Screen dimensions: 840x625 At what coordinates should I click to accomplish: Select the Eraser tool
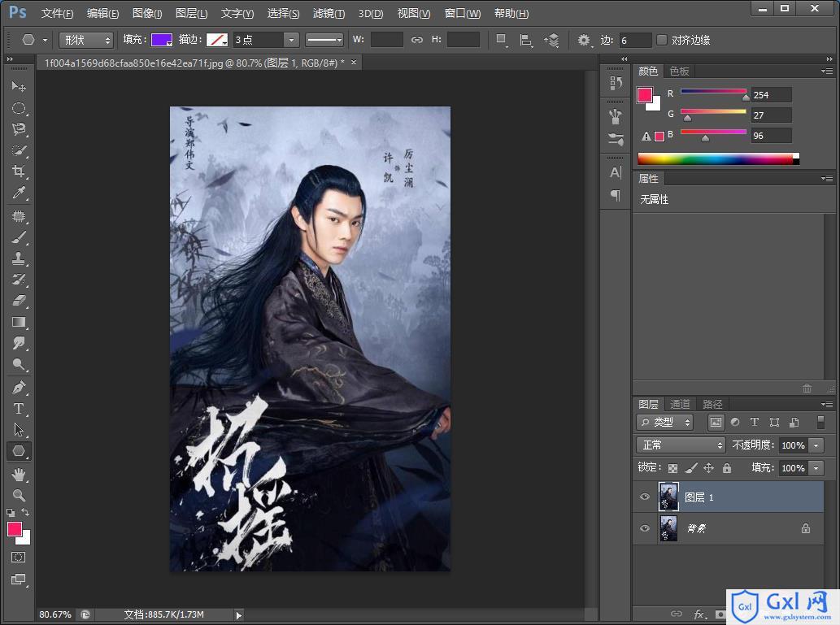(19, 301)
